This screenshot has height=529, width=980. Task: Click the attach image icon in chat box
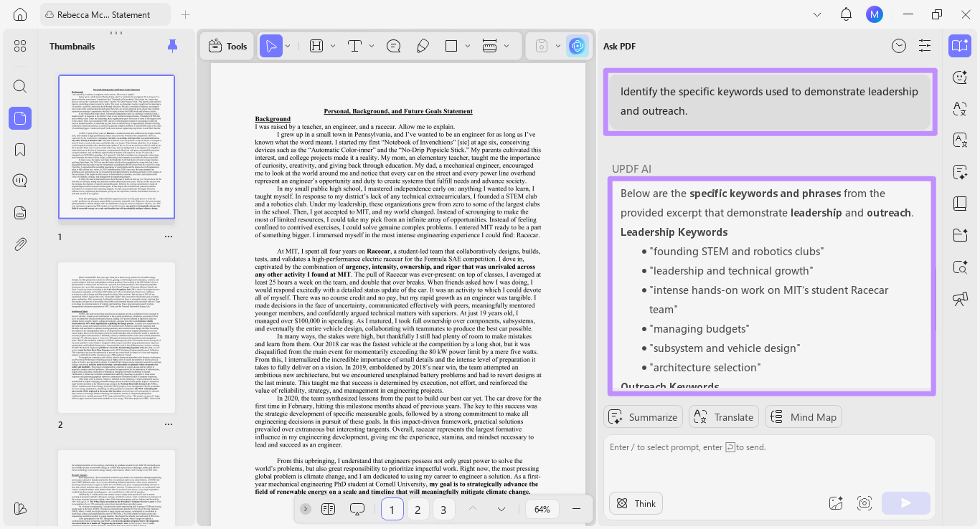tap(835, 503)
